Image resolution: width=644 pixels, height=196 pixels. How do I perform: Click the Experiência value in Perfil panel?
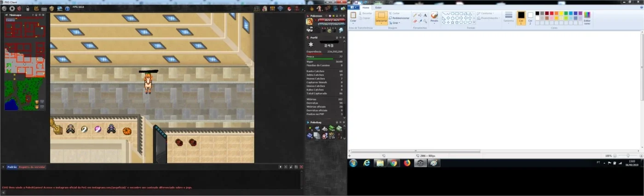[334, 52]
